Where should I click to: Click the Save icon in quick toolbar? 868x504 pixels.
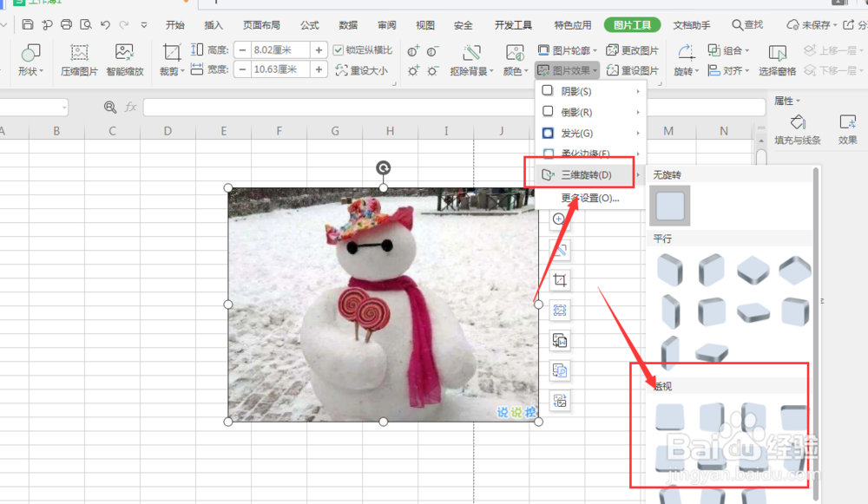pyautogui.click(x=28, y=24)
